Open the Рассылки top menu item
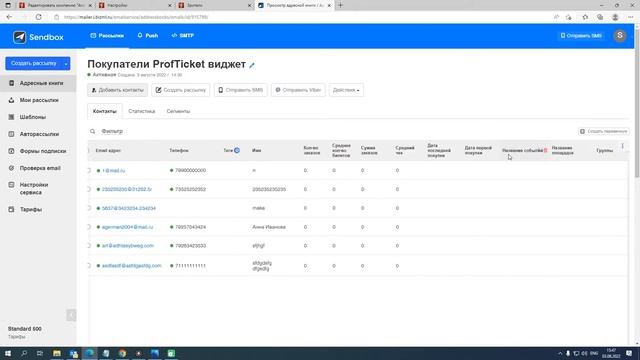This screenshot has height=360, width=640. [107, 36]
